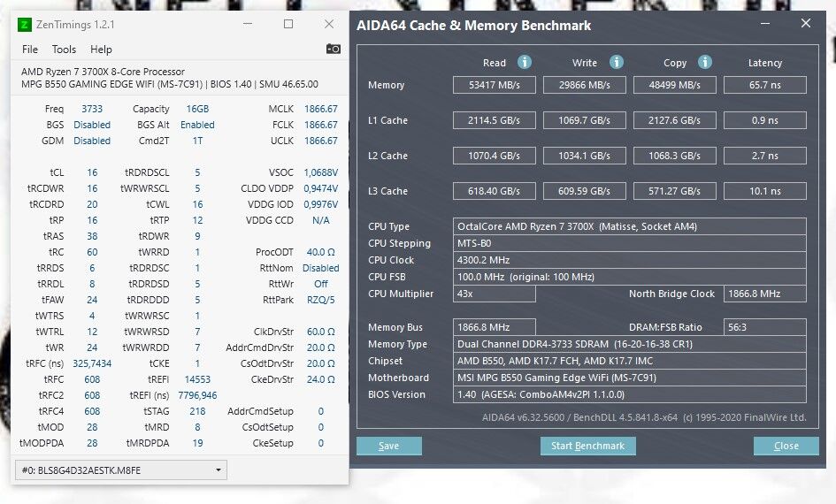
Task: Expand the memory module dropdown BLS8G4D32AESTK.M8FE
Action: pos(121,470)
